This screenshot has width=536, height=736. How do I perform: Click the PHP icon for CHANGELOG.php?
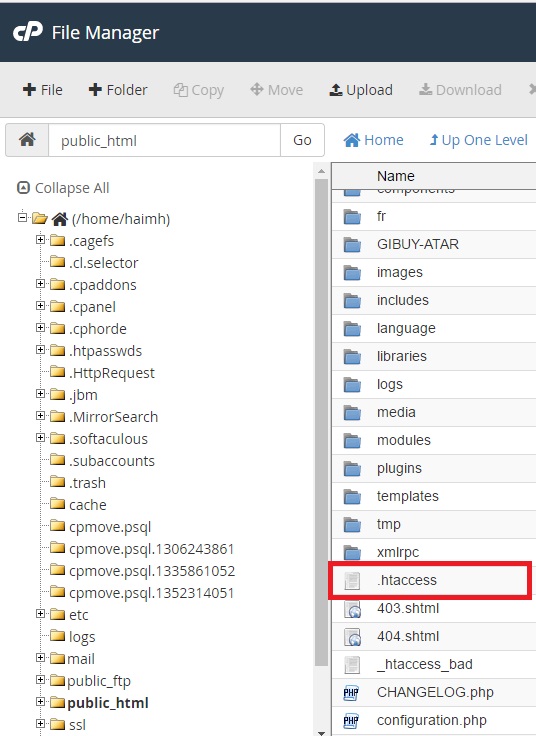point(351,692)
